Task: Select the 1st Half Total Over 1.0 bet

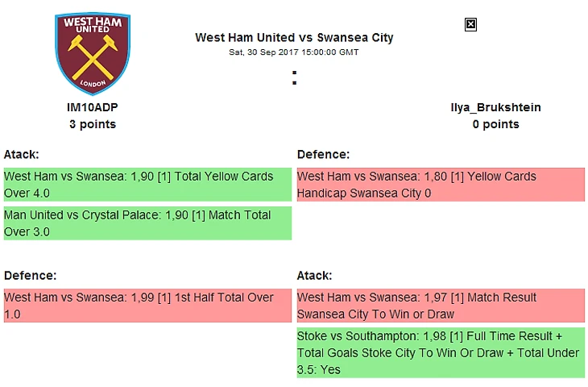Action: tap(147, 306)
